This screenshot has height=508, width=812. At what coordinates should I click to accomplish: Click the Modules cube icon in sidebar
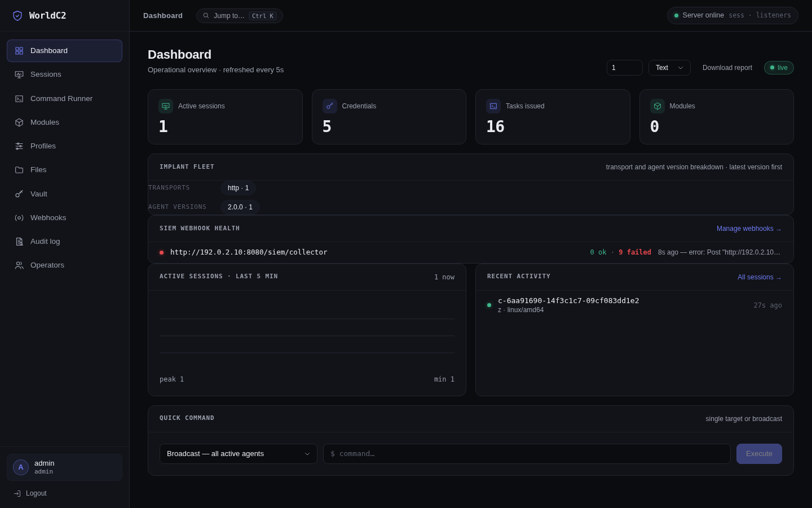(x=19, y=122)
